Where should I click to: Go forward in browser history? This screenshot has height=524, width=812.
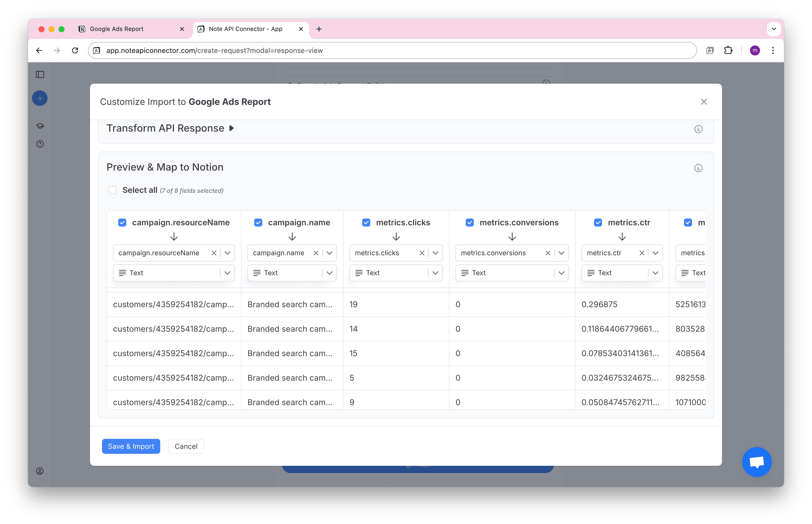coord(57,51)
